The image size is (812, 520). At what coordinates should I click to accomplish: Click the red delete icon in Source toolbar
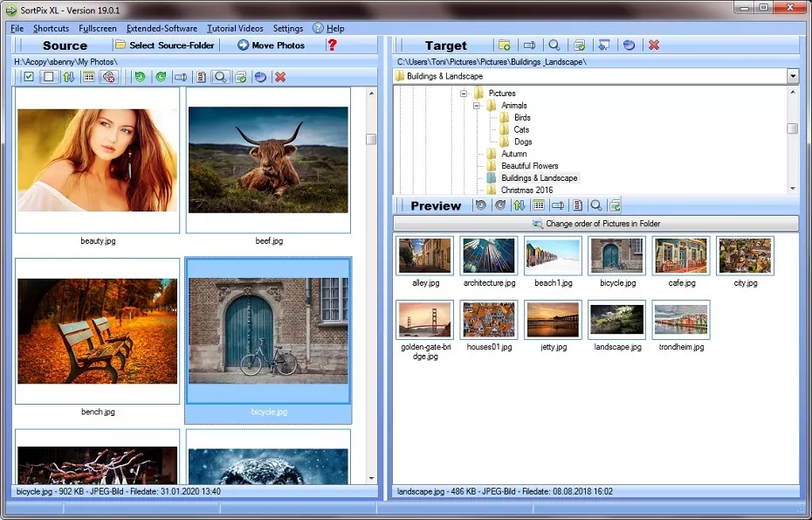click(x=280, y=77)
